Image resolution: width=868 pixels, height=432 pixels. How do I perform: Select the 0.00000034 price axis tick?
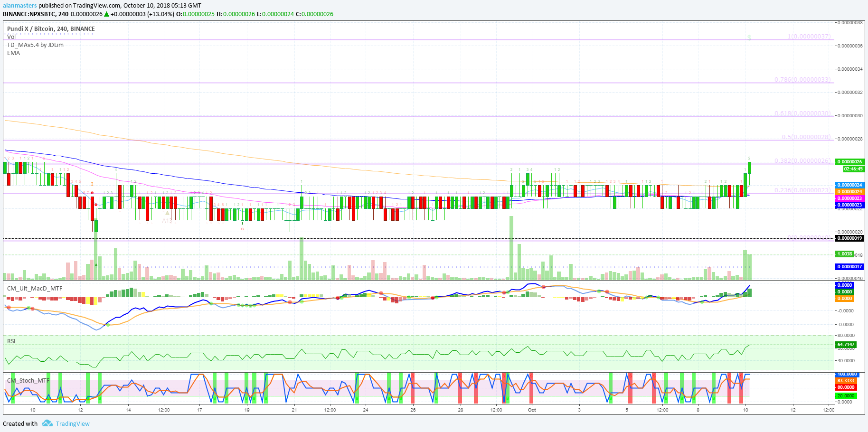point(850,69)
